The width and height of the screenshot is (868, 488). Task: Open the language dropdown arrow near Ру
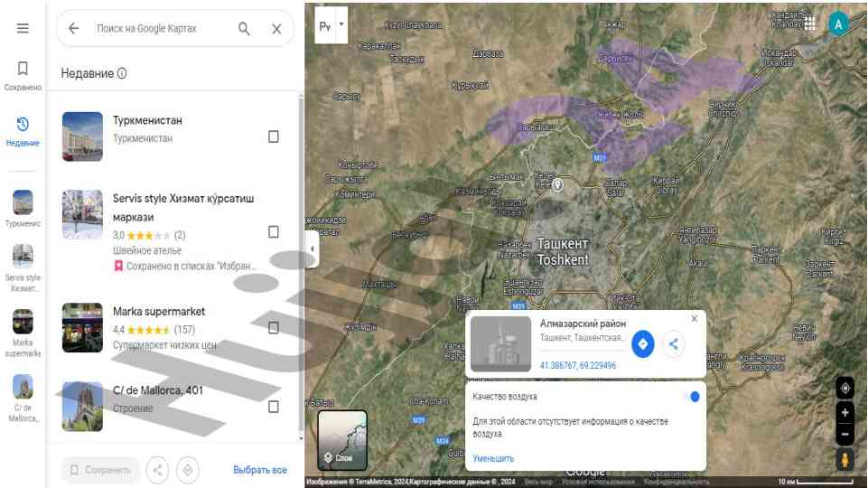click(341, 24)
